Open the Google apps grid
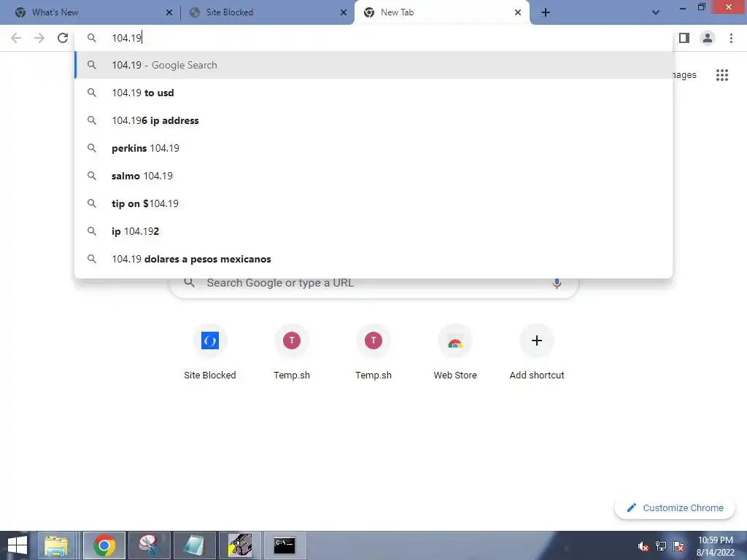Viewport: 747px width, 560px height. point(721,75)
